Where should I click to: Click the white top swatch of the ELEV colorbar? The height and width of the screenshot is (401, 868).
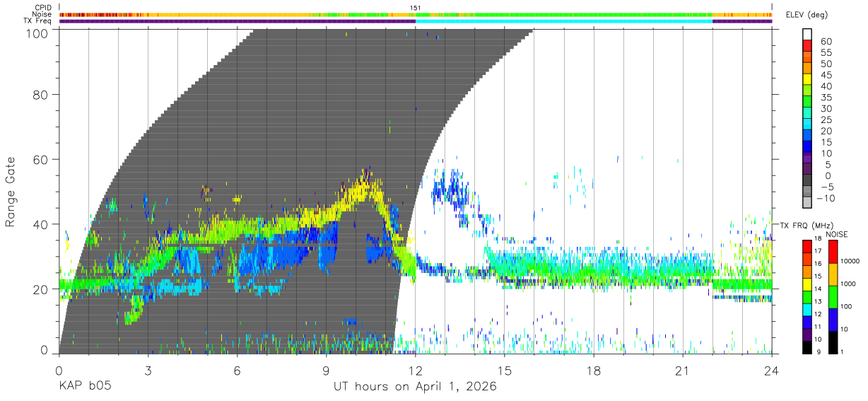[x=807, y=35]
